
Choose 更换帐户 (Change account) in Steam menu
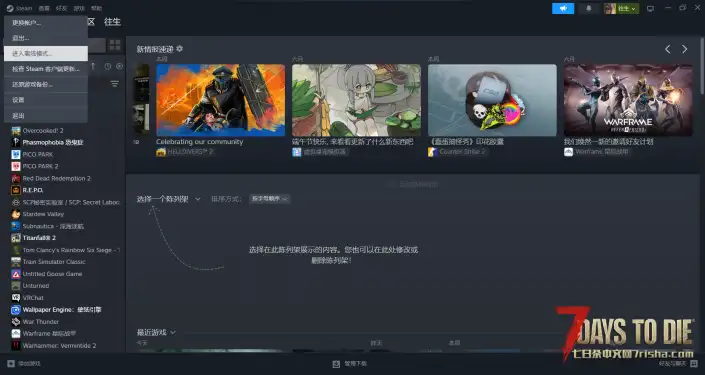click(x=45, y=22)
